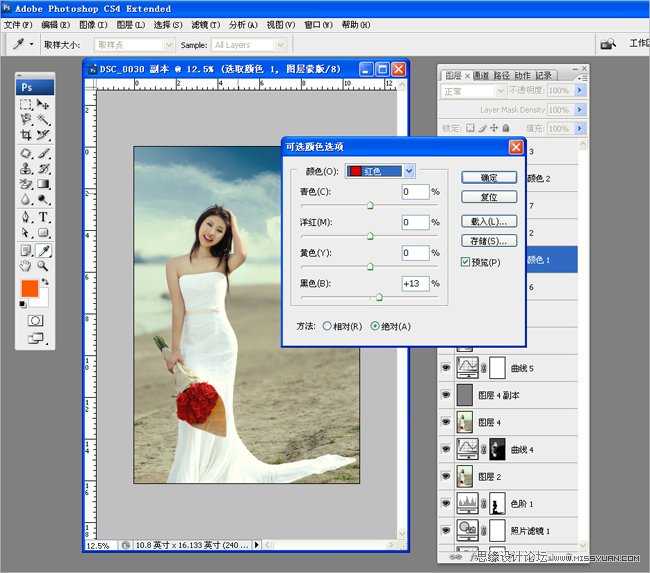
Task: Select the Zoom magnifier tool
Action: tap(44, 266)
